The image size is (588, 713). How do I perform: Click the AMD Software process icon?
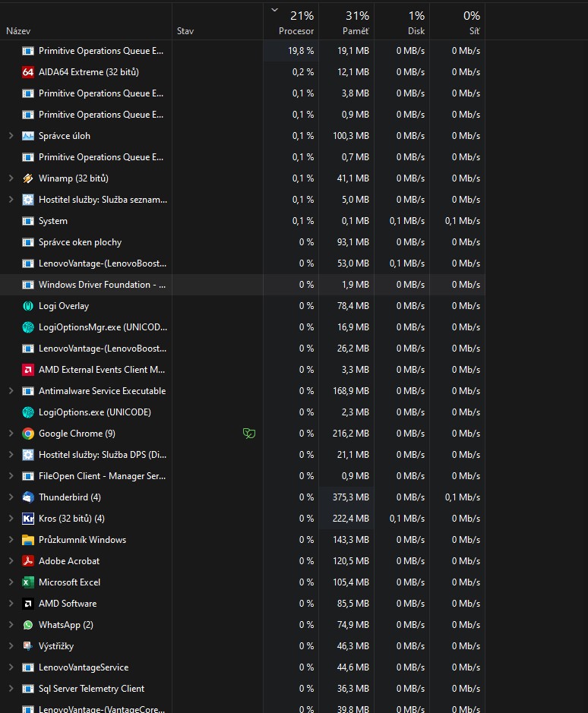click(28, 604)
